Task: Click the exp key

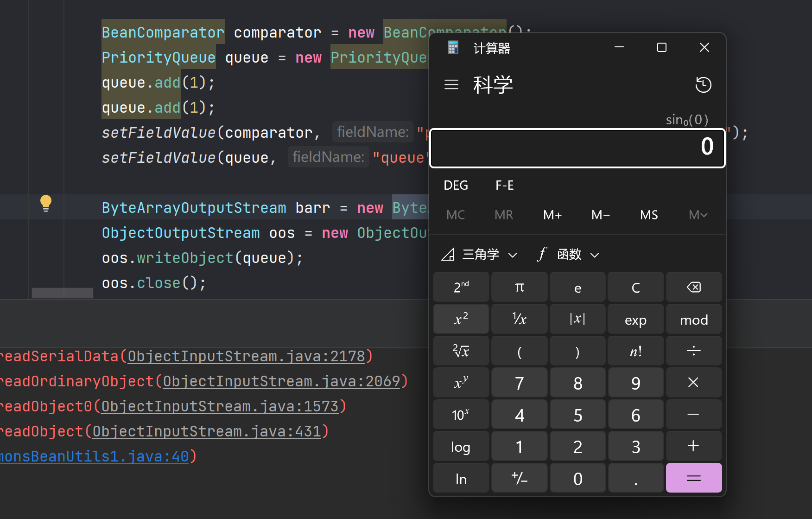Action: click(636, 319)
